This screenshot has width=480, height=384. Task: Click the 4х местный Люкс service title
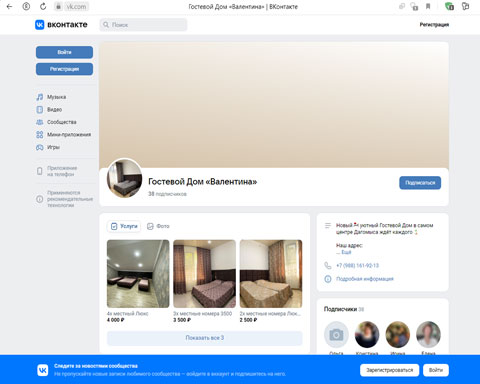127,314
